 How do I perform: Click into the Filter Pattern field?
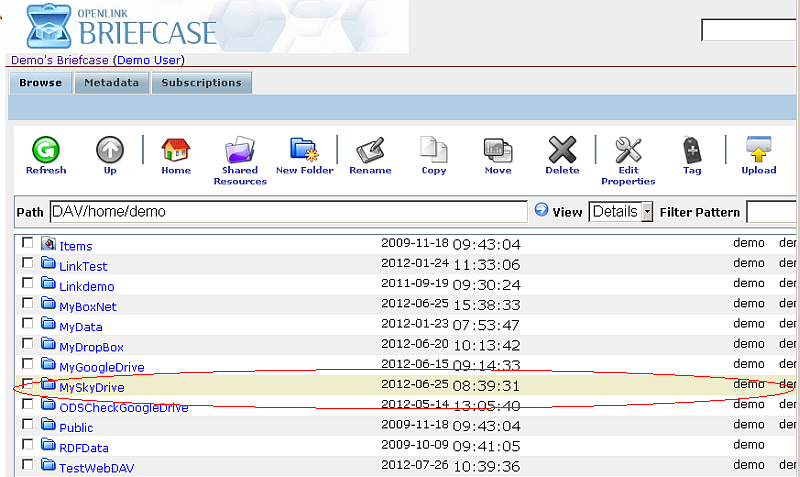[772, 211]
